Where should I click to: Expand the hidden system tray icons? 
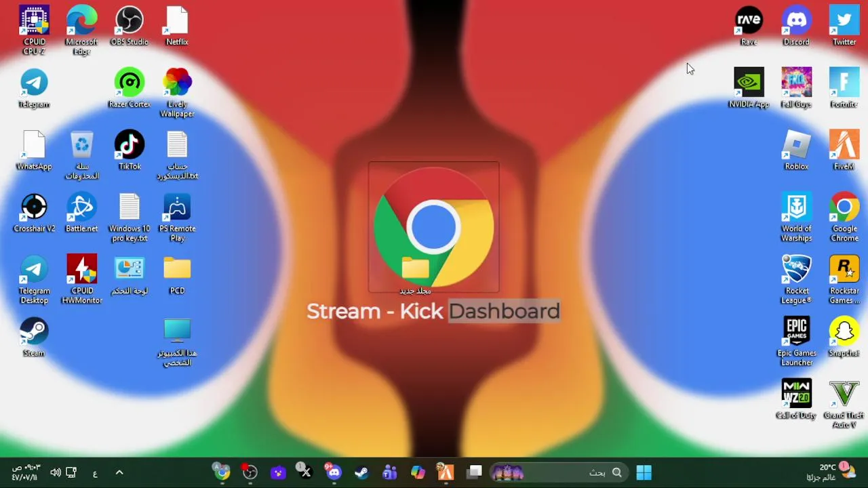click(x=119, y=472)
